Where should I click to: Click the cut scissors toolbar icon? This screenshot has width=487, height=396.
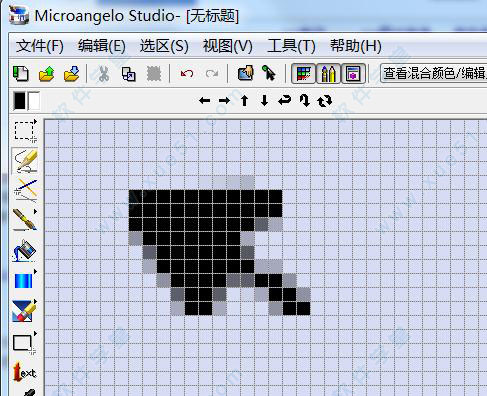point(104,74)
